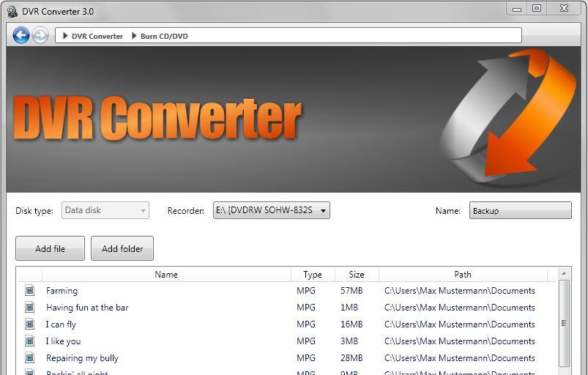Click the file icon beside I can fly
This screenshot has width=588, height=375.
(29, 324)
